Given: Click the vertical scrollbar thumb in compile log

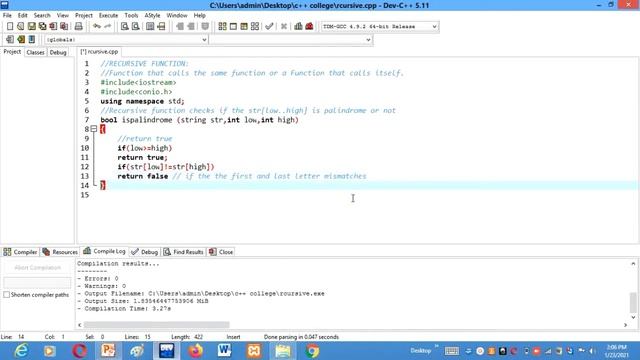Looking at the screenshot, I should (633, 302).
